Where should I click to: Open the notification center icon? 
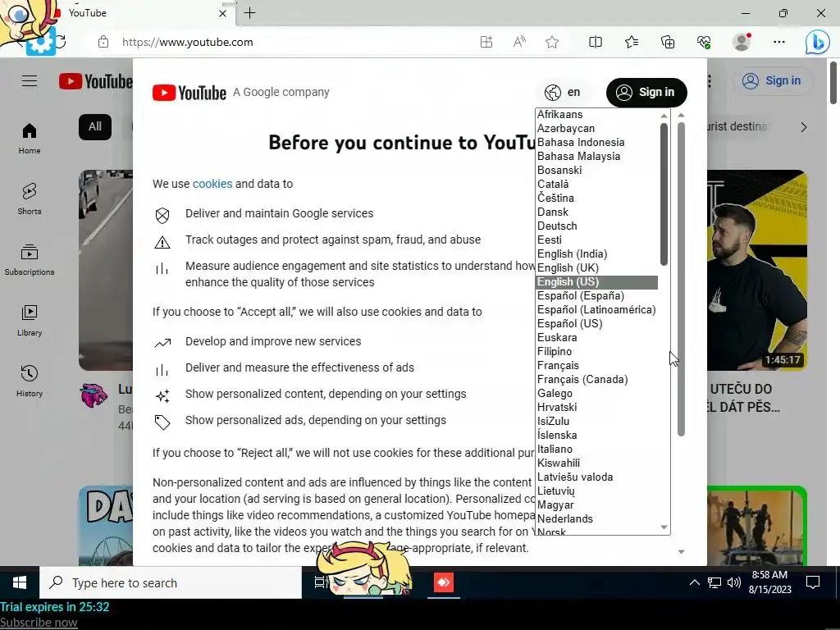click(x=813, y=582)
